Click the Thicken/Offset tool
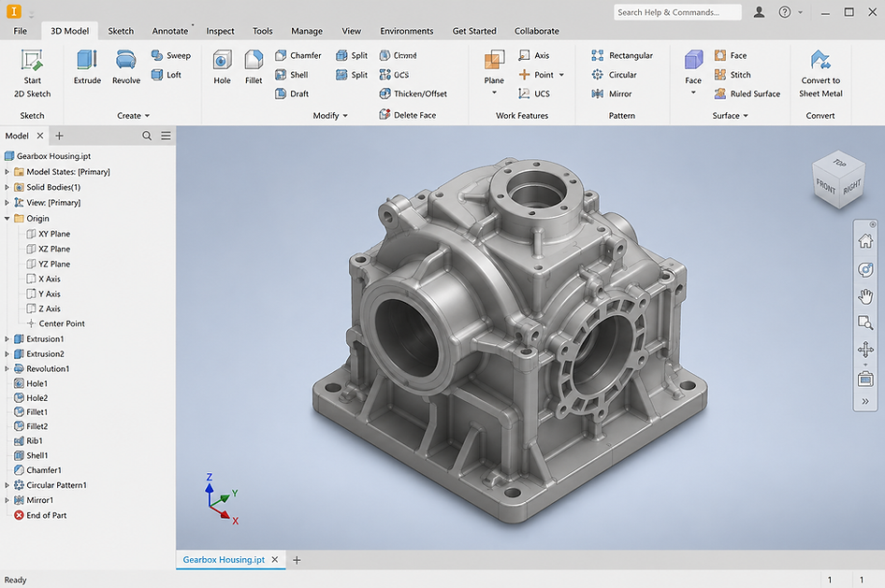 tap(413, 93)
